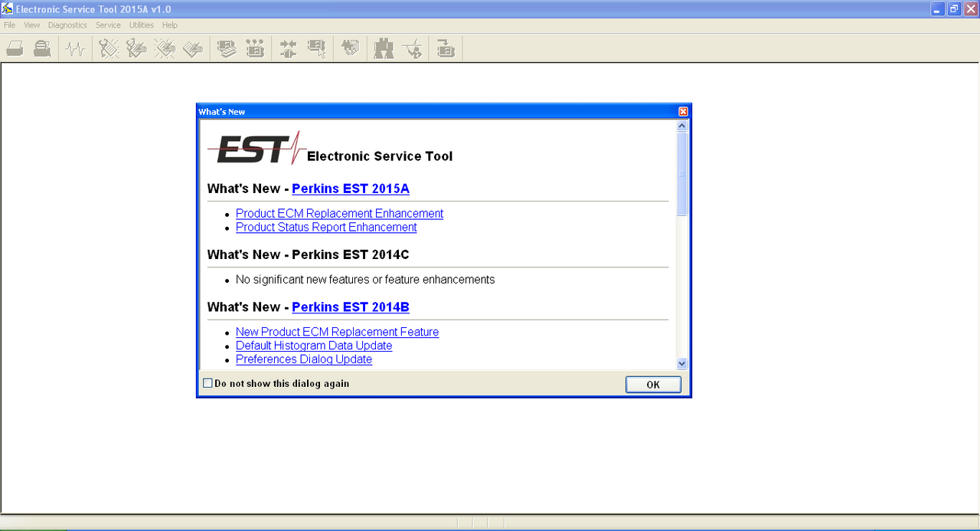Image resolution: width=980 pixels, height=531 pixels.
Task: Click the flashing sheet with pencil icon
Action: click(x=165, y=49)
